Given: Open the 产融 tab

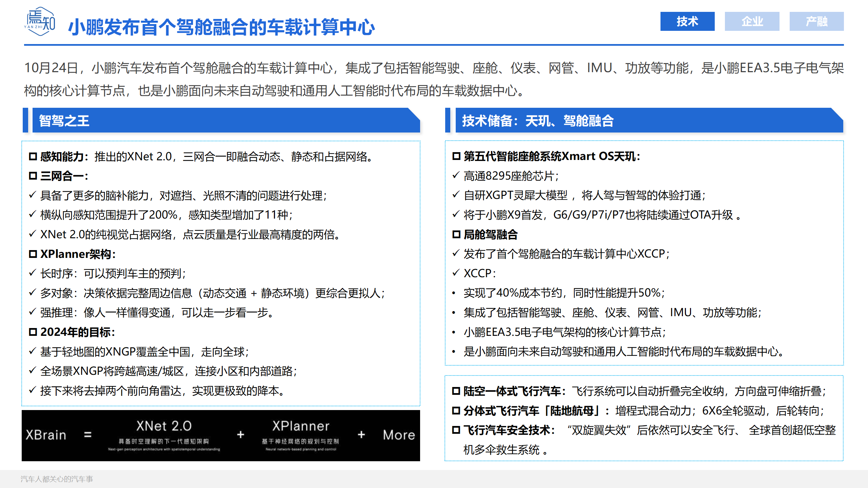Looking at the screenshot, I should click(x=816, y=21).
